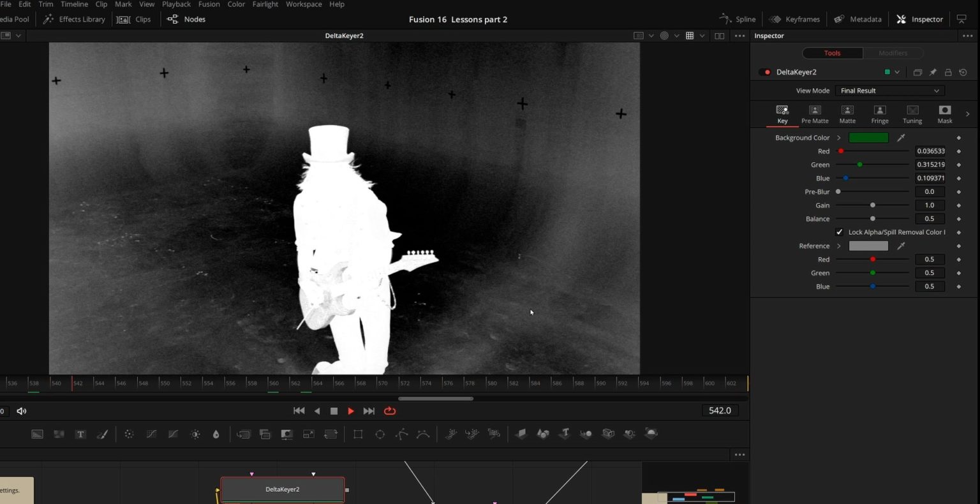Select the Text tool in the toolbar

coord(80,434)
